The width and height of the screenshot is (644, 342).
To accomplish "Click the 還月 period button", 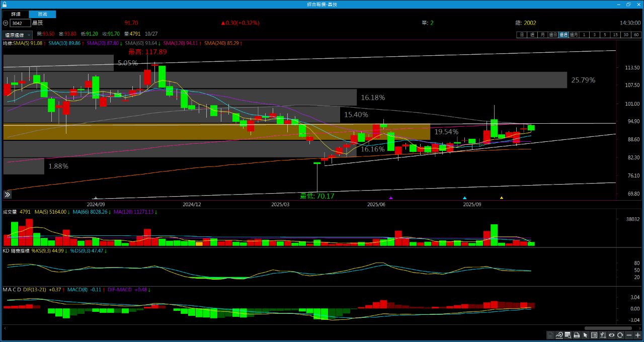I will click(574, 35).
